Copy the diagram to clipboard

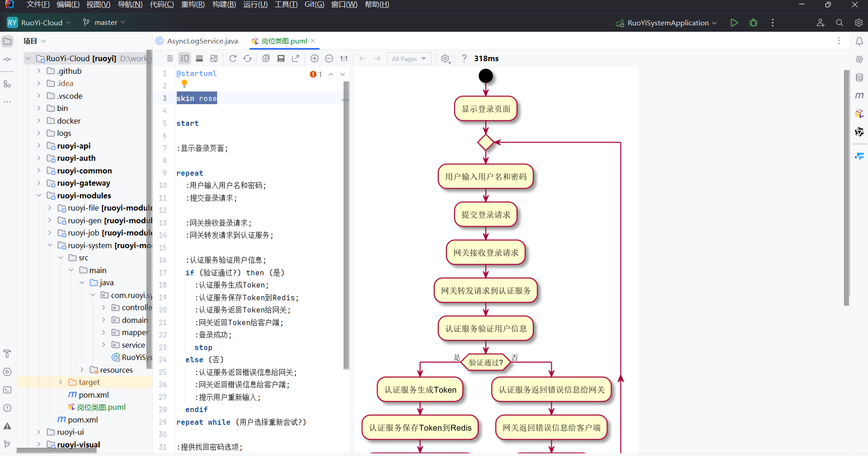point(266,58)
